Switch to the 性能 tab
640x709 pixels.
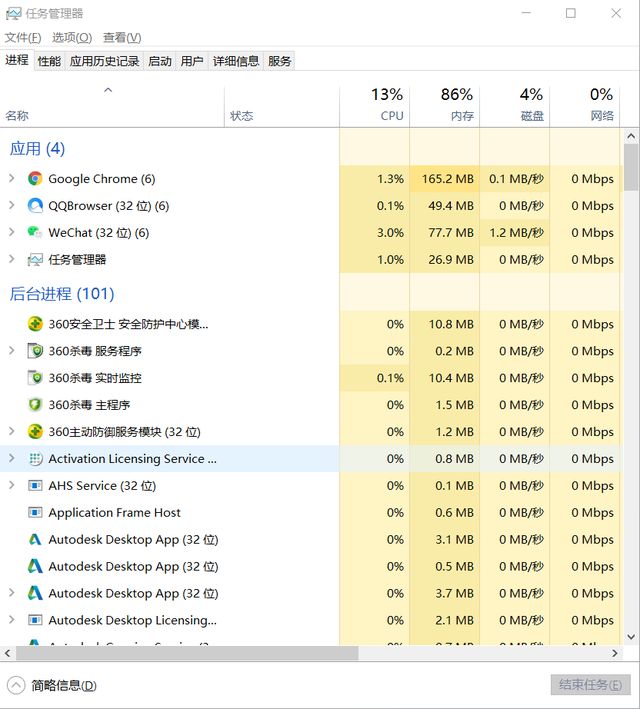click(49, 61)
